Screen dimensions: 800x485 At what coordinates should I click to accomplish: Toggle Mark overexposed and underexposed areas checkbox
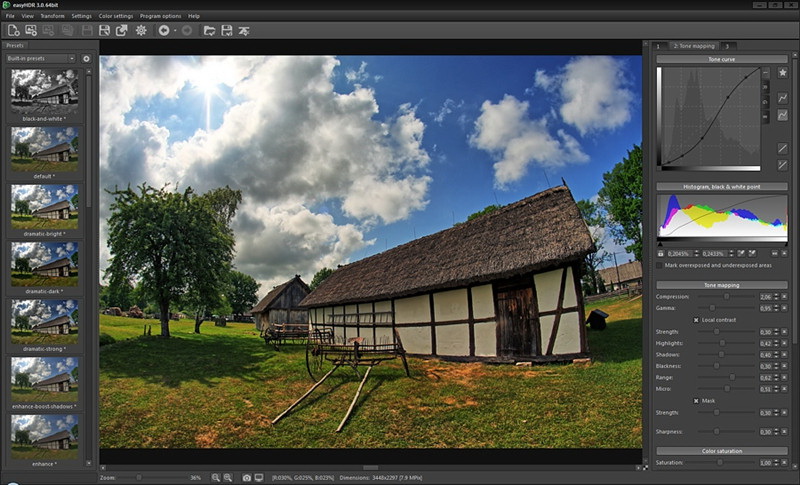[660, 265]
